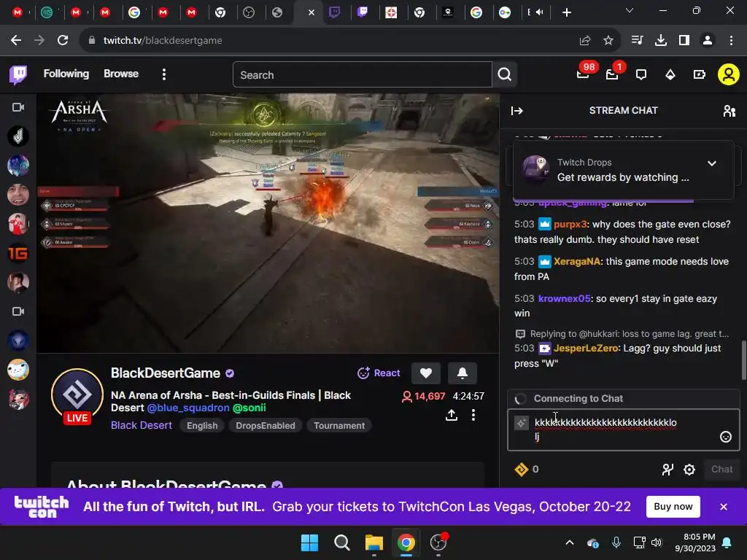Open File Explorer from taskbar
The width and height of the screenshot is (747, 560).
(374, 542)
